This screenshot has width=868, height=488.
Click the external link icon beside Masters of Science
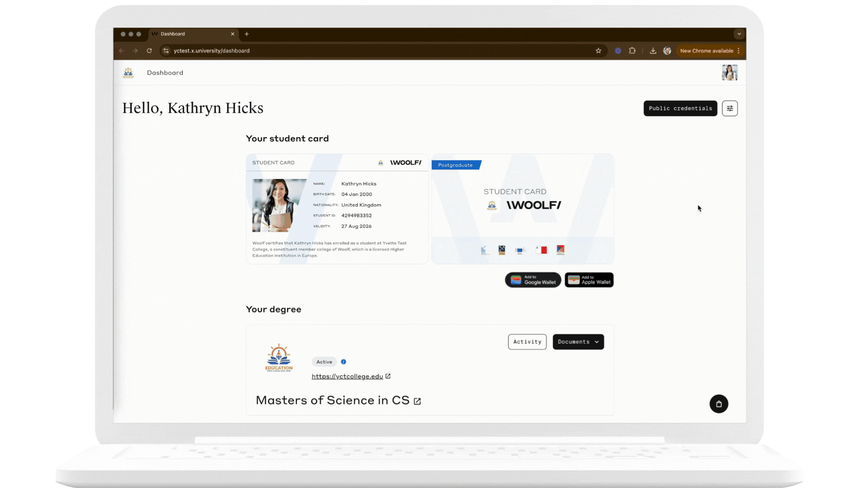(417, 401)
